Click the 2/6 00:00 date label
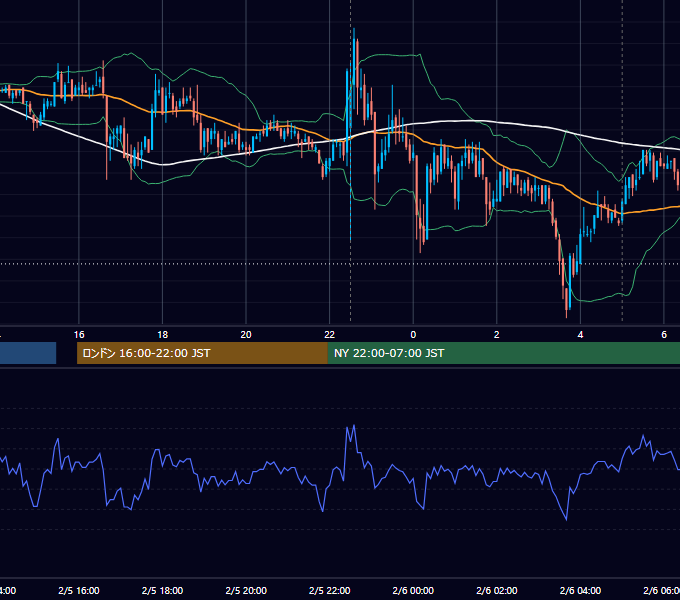Viewport: 680px width, 600px height. click(413, 590)
